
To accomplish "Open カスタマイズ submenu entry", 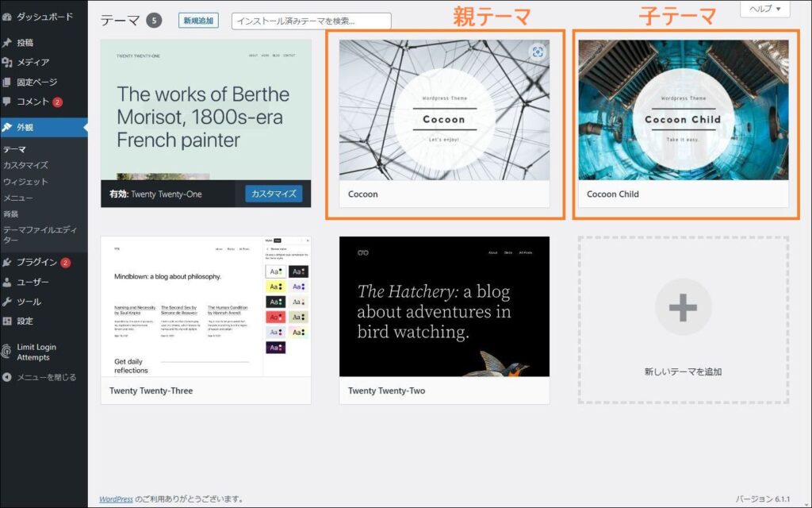I will tap(25, 165).
